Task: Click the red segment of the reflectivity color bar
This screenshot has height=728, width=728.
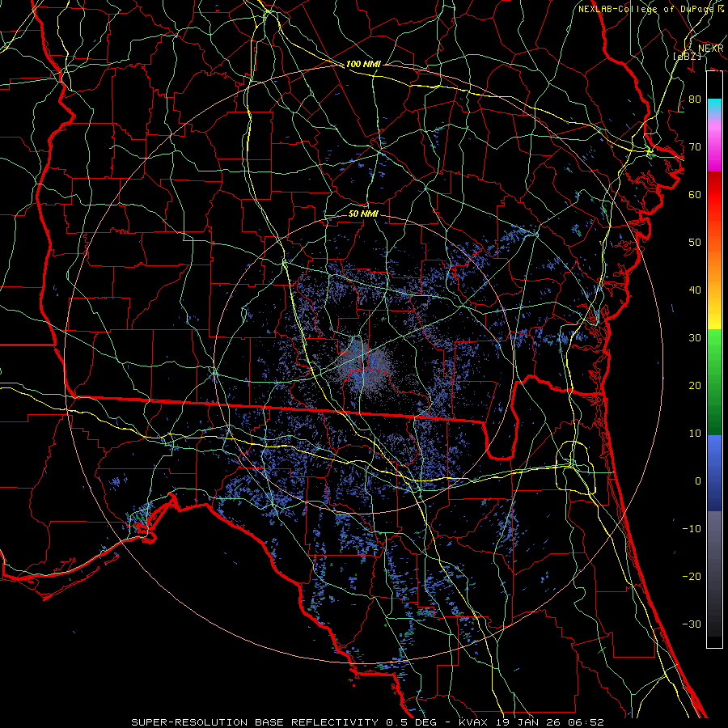Action: [714, 195]
